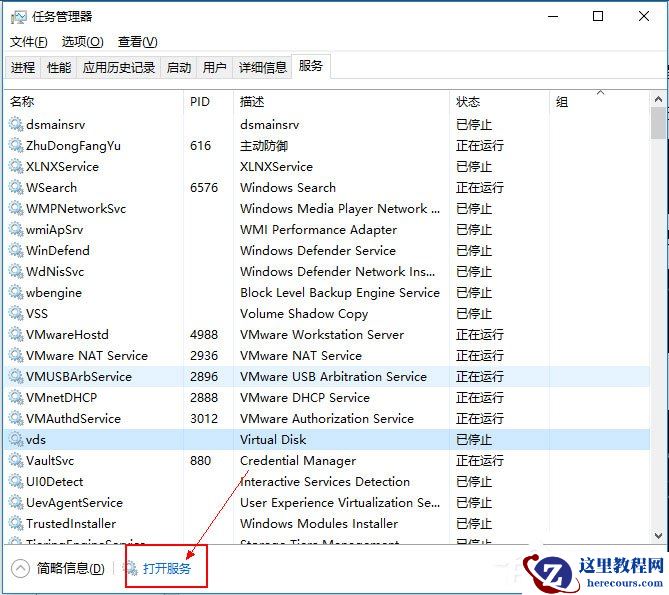
Task: Click the VMnetDHCP gear icon
Action: point(16,398)
